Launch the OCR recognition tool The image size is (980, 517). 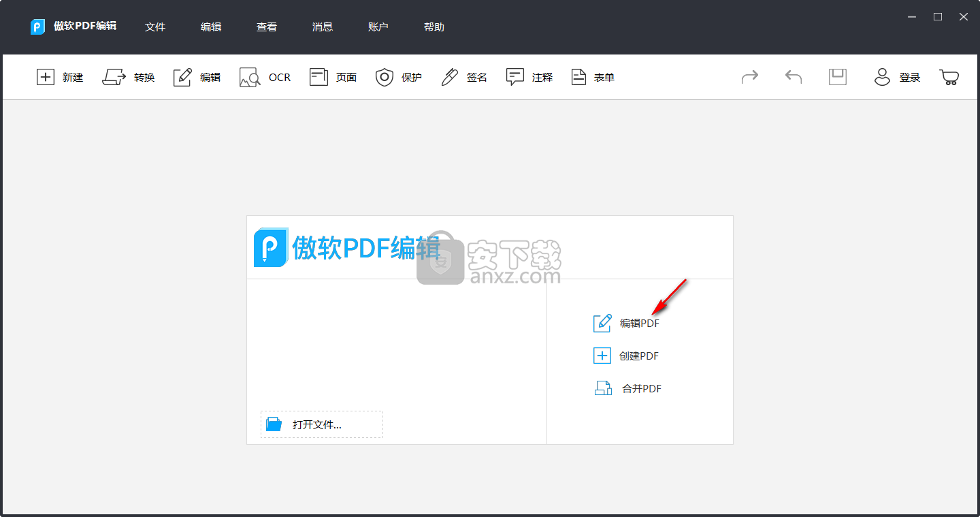[x=265, y=77]
